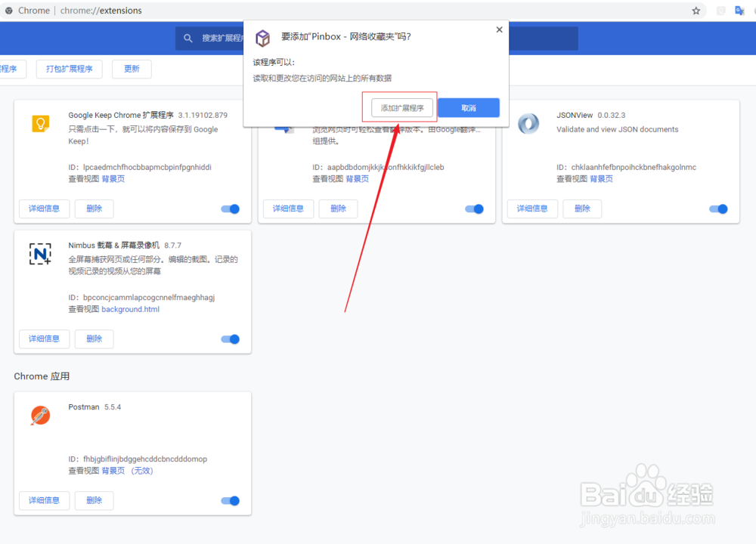Turn off the Postman app toggle

tap(230, 500)
